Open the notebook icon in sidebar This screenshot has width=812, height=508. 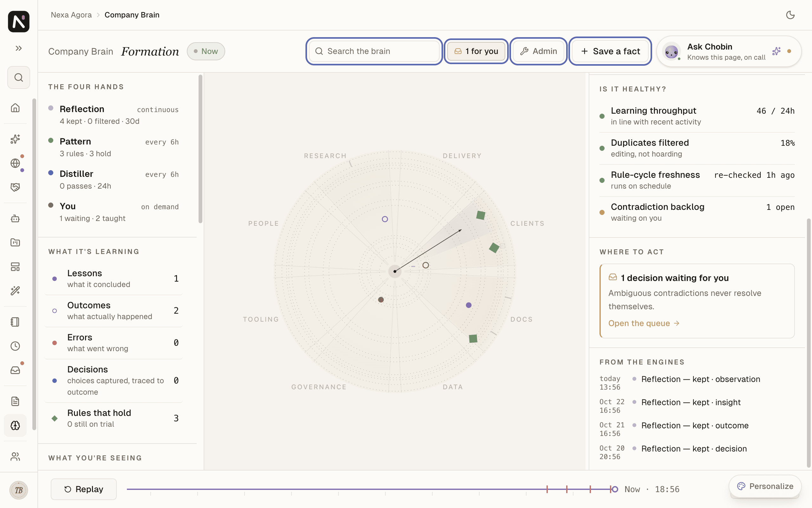tap(16, 322)
